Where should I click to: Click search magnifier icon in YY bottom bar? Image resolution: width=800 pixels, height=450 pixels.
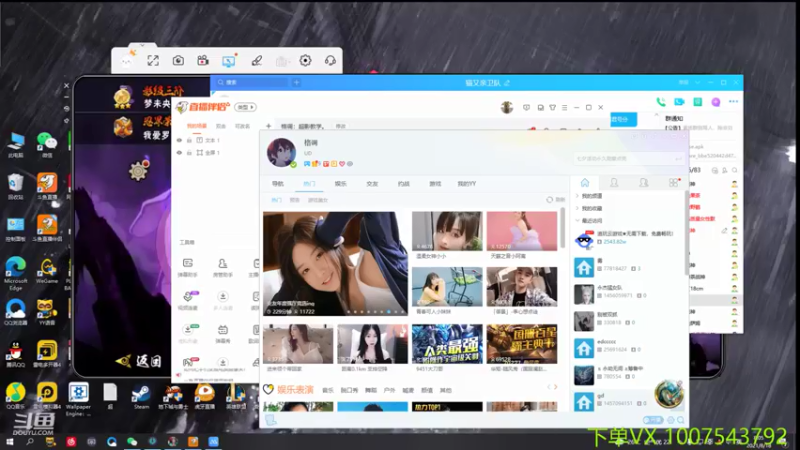coord(681,420)
